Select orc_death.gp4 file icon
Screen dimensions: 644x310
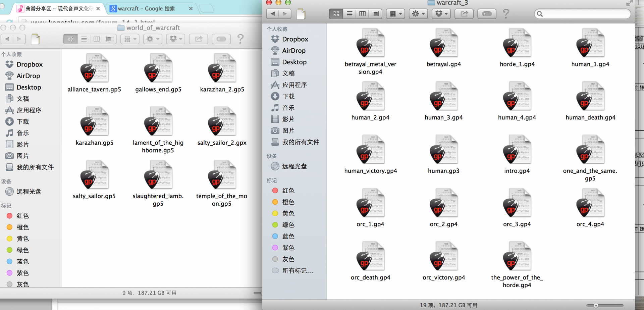tap(370, 256)
